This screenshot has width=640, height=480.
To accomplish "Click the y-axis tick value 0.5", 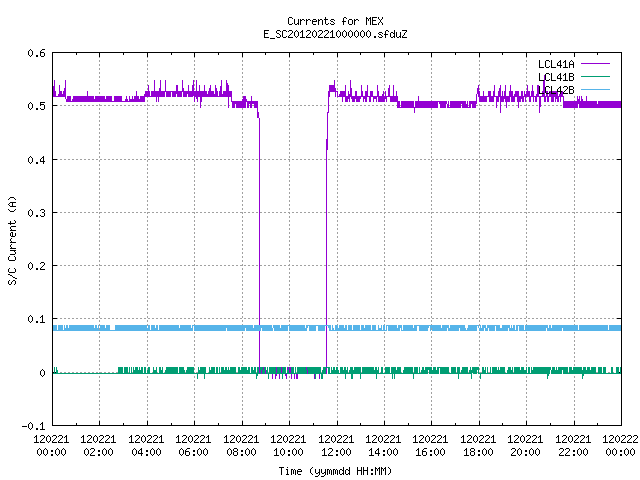I will point(36,106).
